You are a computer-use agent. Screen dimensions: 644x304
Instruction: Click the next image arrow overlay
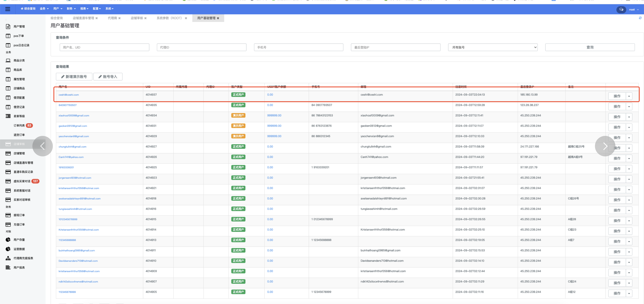click(605, 146)
